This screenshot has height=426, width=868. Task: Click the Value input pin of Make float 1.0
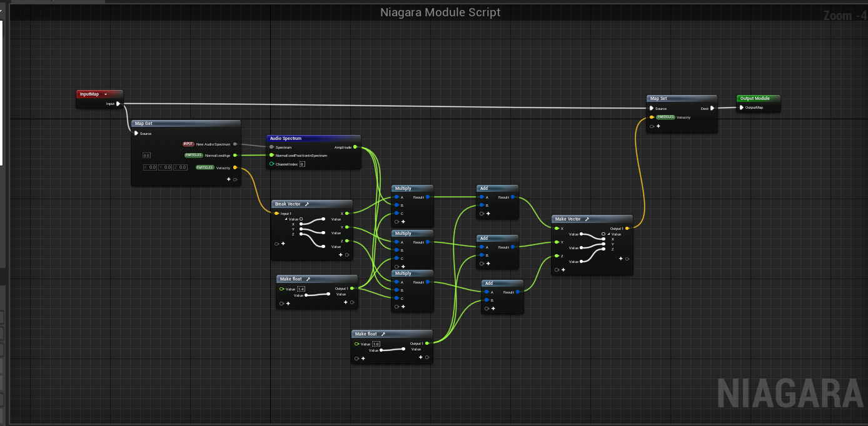click(x=357, y=344)
